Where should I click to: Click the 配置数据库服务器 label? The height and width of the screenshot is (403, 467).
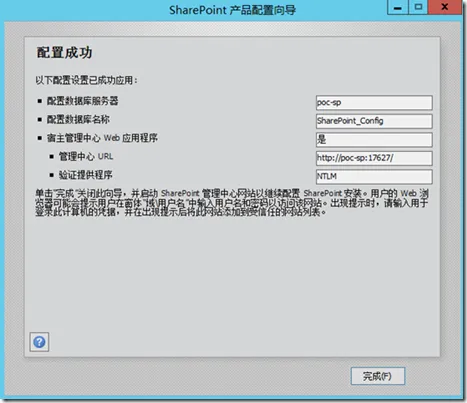pos(82,101)
